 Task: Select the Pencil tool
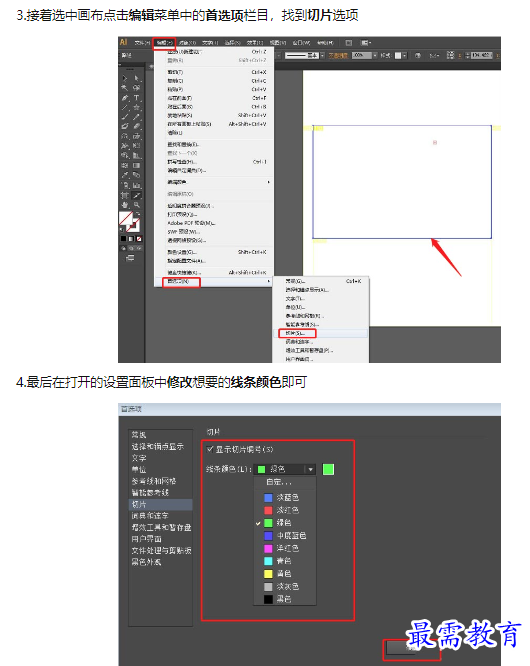[x=137, y=117]
